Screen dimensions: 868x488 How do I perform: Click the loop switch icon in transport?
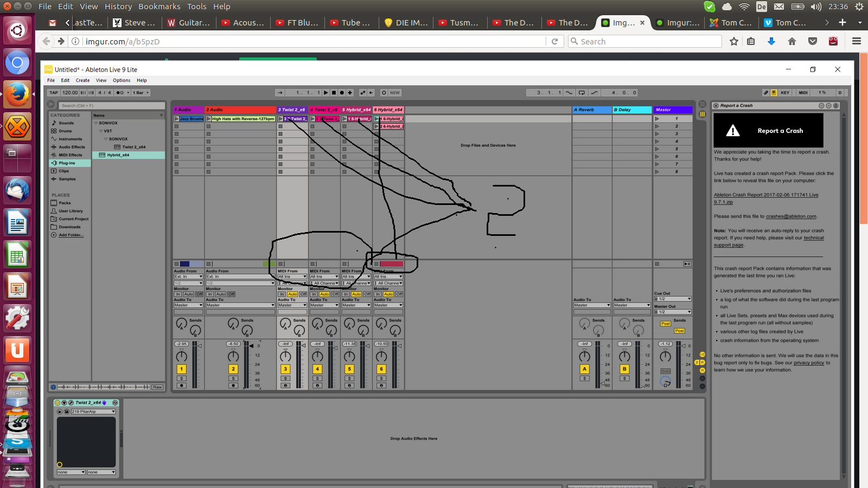point(582,93)
